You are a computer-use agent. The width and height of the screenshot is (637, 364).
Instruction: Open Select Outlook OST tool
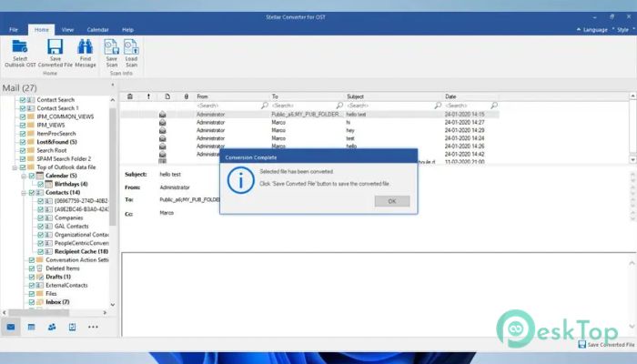pos(20,53)
